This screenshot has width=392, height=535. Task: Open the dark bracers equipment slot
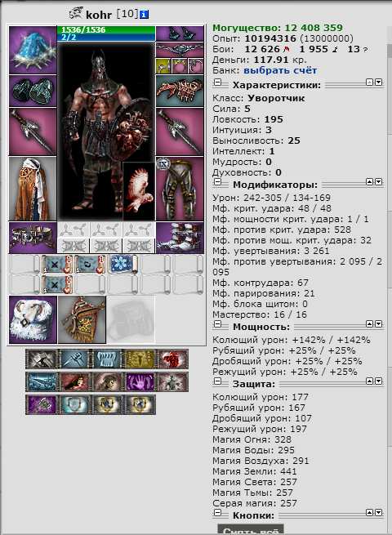(x=33, y=91)
